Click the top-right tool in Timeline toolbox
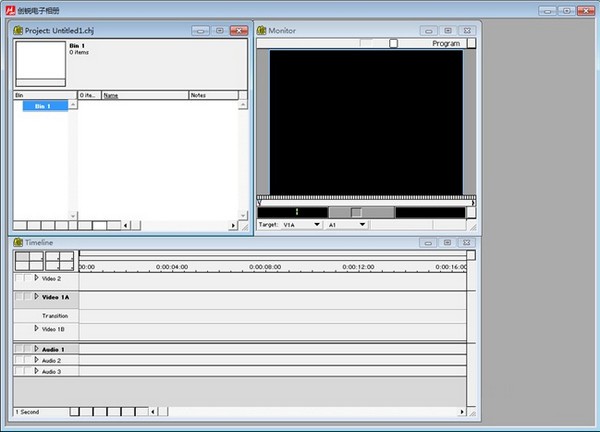Viewport: 600px width, 432px height. pos(67,257)
